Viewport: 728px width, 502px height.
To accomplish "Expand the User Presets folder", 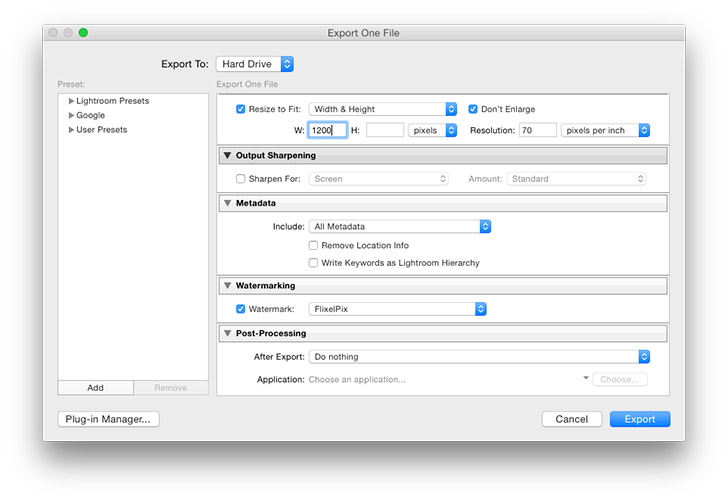I will click(71, 130).
